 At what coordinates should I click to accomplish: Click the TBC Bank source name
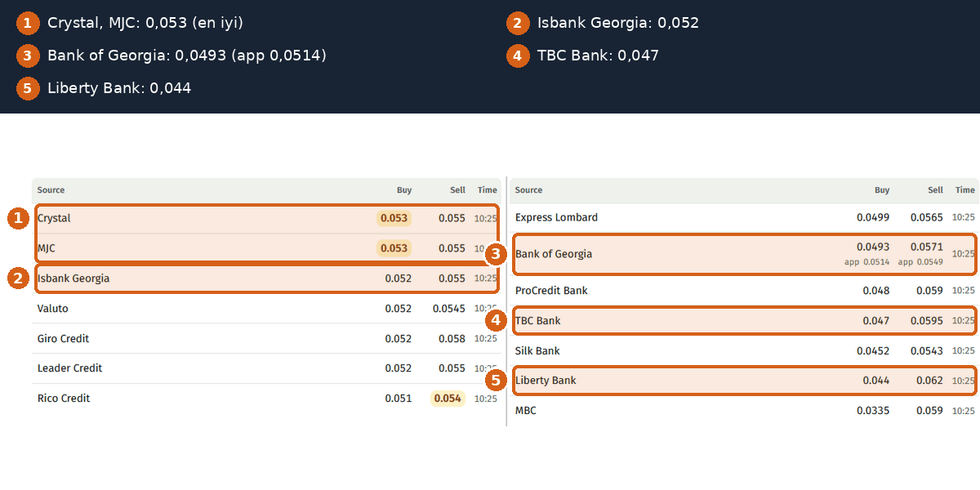tap(538, 321)
